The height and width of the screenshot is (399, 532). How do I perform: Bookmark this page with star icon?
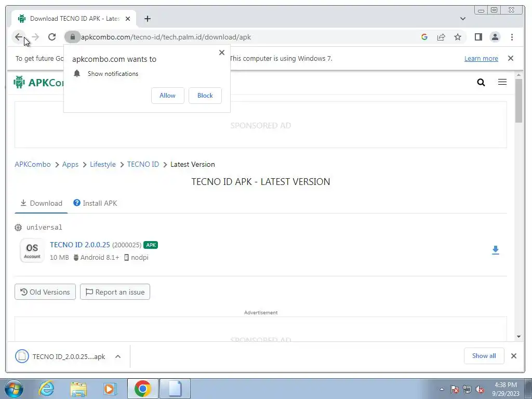pyautogui.click(x=458, y=37)
